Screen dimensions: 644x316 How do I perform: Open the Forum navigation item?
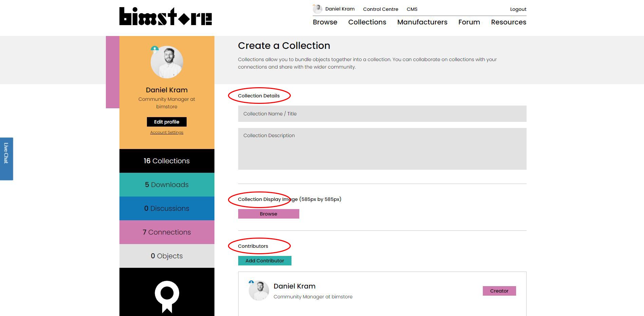[469, 22]
